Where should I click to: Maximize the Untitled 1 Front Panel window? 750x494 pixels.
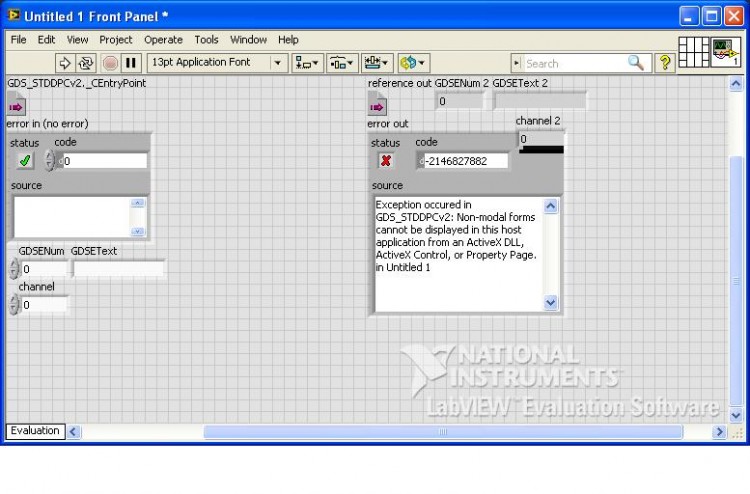(x=711, y=16)
